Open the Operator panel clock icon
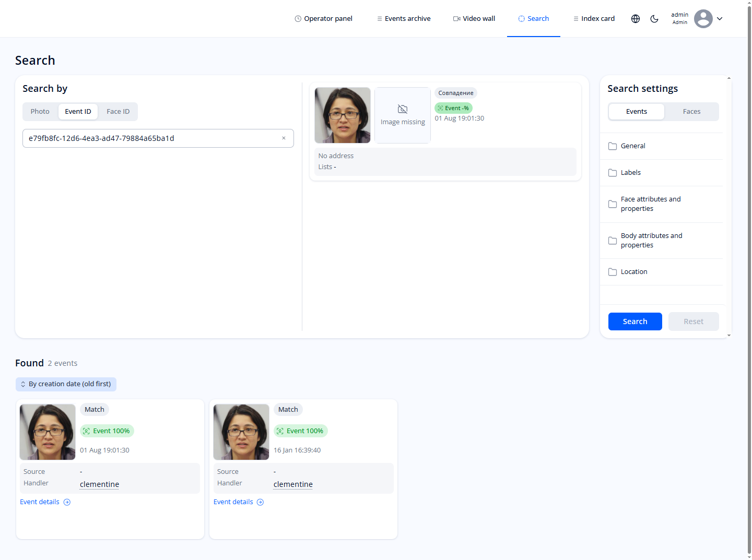 tap(297, 18)
